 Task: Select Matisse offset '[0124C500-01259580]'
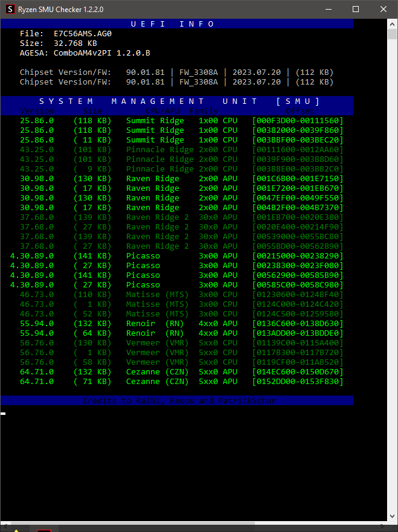tap(298, 314)
